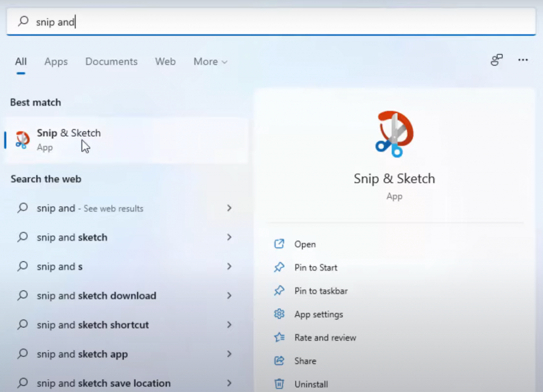Viewport: 543px width, 392px height.
Task: Click the large Snip & Sketch app icon
Action: click(394, 134)
